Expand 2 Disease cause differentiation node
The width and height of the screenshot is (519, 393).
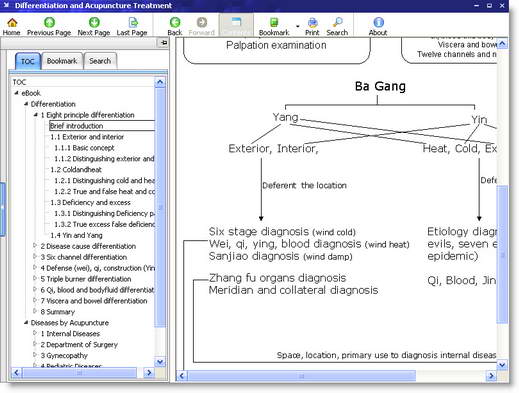35,246
